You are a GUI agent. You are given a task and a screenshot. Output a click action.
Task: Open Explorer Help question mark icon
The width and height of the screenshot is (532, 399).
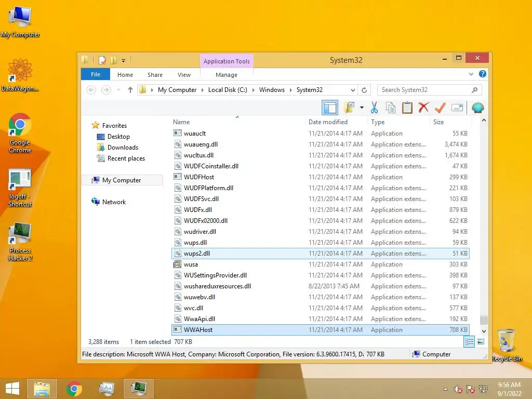[x=483, y=74]
